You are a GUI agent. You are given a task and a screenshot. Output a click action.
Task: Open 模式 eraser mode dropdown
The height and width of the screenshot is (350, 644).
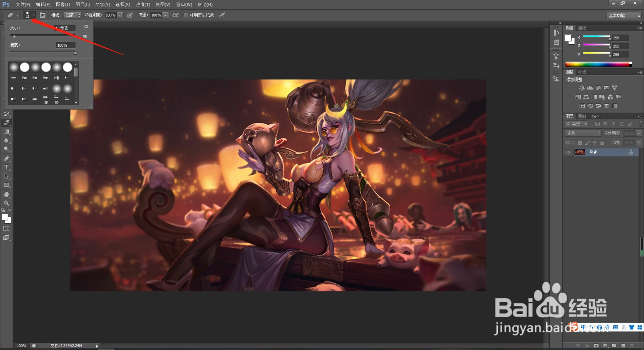(x=72, y=15)
